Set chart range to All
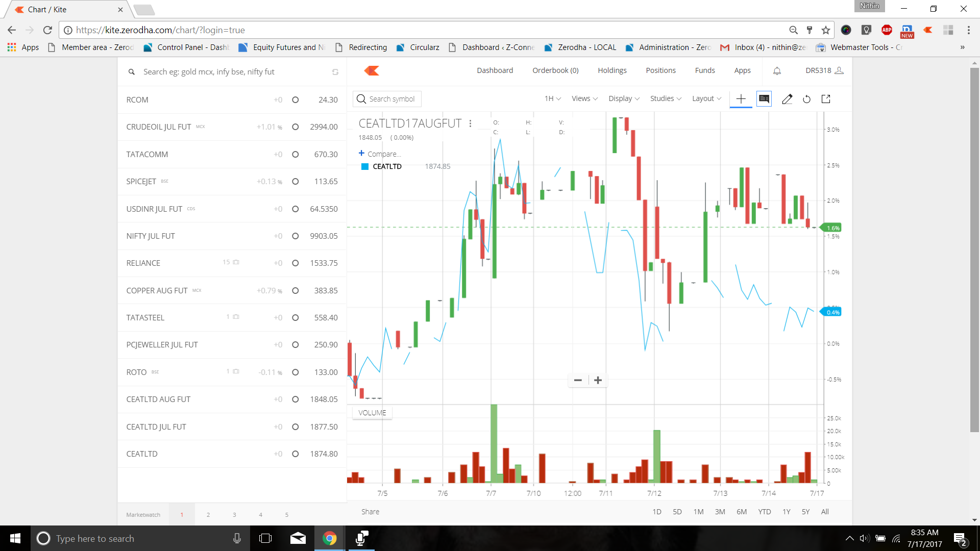The height and width of the screenshot is (551, 980). point(825,512)
